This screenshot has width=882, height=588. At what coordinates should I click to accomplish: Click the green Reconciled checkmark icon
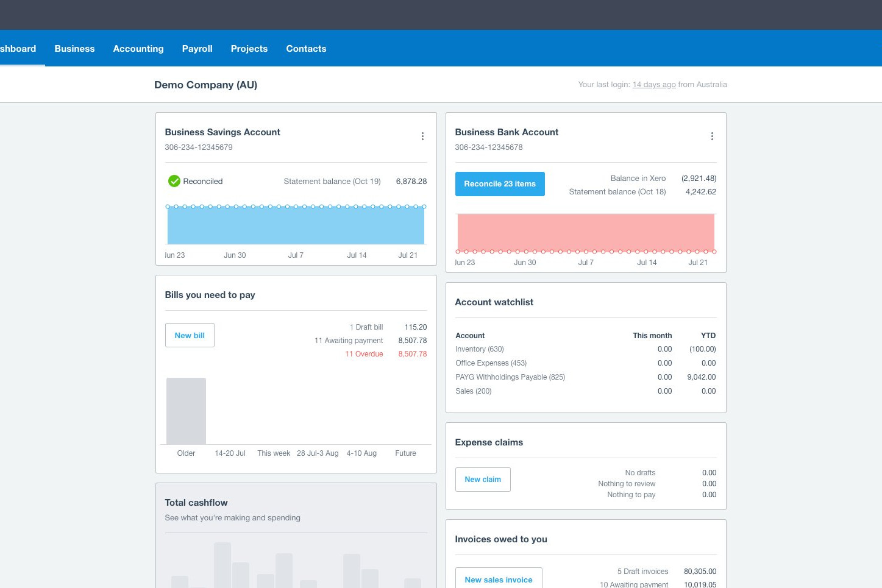tap(174, 181)
